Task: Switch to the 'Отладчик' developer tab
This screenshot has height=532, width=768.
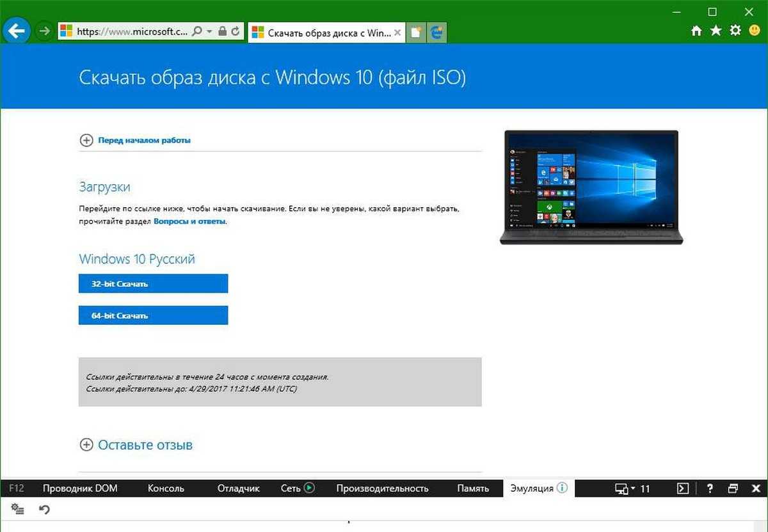Action: 238,489
